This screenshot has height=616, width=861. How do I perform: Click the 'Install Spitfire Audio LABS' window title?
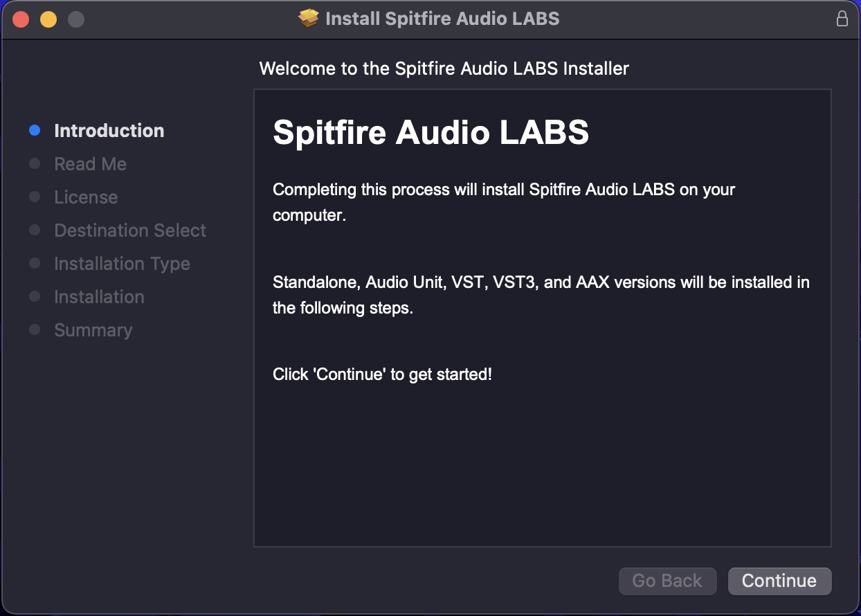coord(442,19)
